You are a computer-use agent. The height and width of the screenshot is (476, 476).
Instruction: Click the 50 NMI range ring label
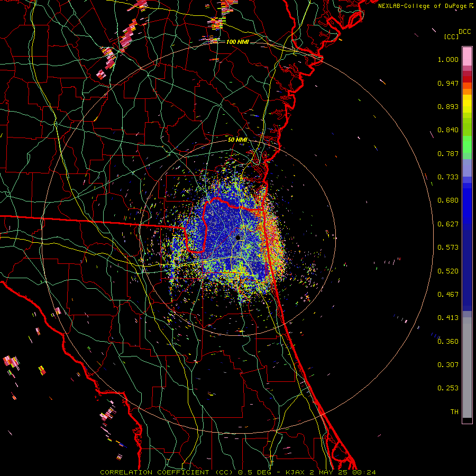237,140
